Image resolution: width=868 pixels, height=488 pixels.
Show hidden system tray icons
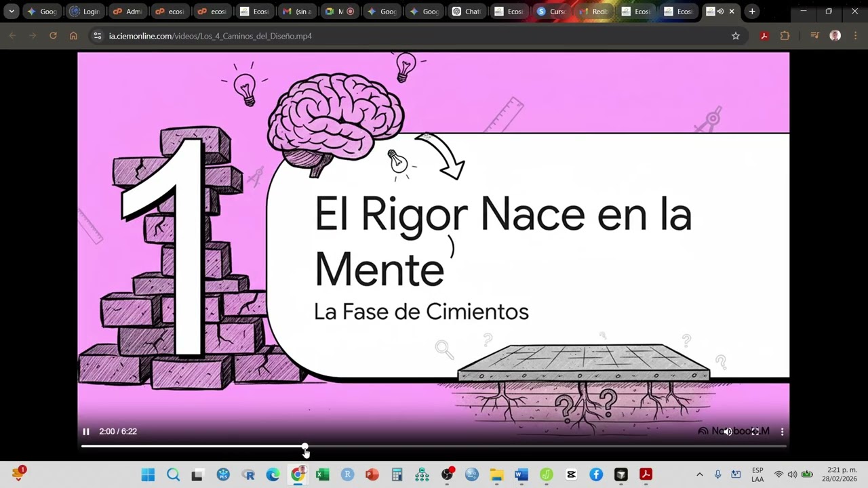pos(700,474)
